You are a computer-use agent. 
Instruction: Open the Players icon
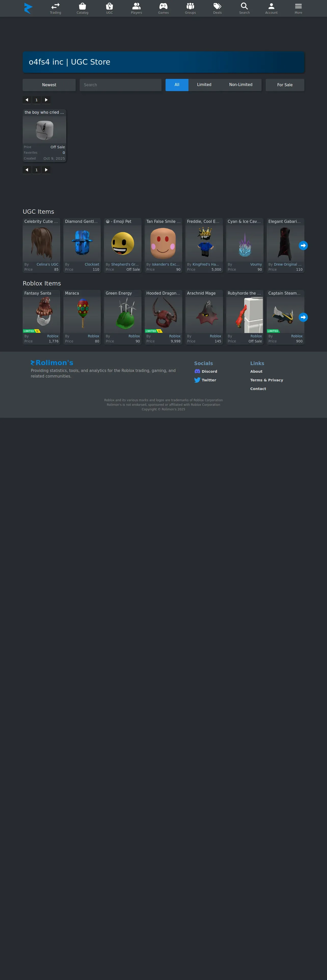click(x=136, y=6)
